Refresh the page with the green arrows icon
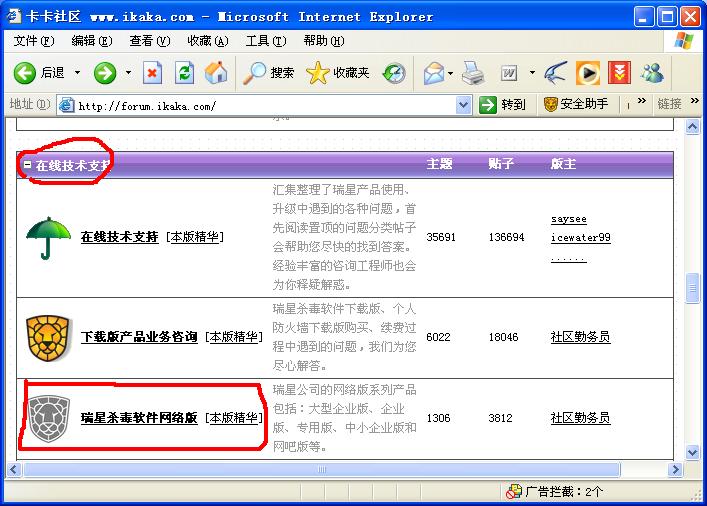Viewport: 707px width, 506px height. (184, 73)
